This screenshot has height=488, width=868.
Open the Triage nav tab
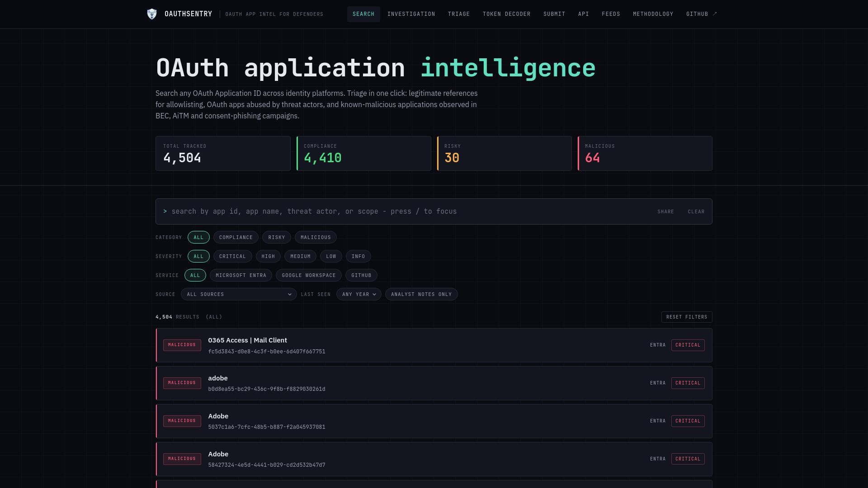(x=459, y=14)
